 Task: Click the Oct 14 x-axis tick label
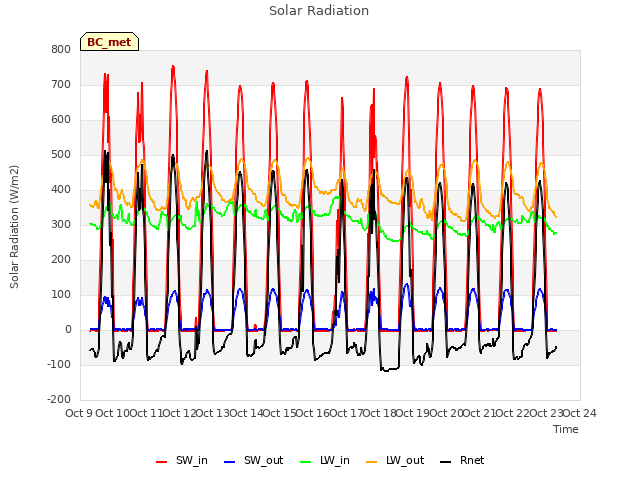[247, 413]
